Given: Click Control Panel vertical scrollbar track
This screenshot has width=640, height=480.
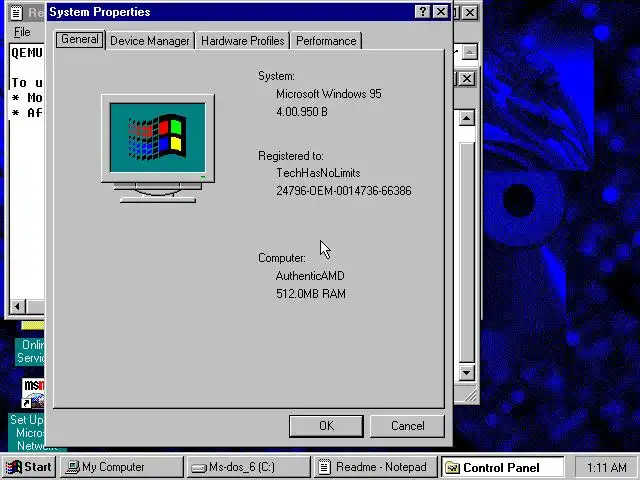Looking at the screenshot, I should [x=467, y=253].
